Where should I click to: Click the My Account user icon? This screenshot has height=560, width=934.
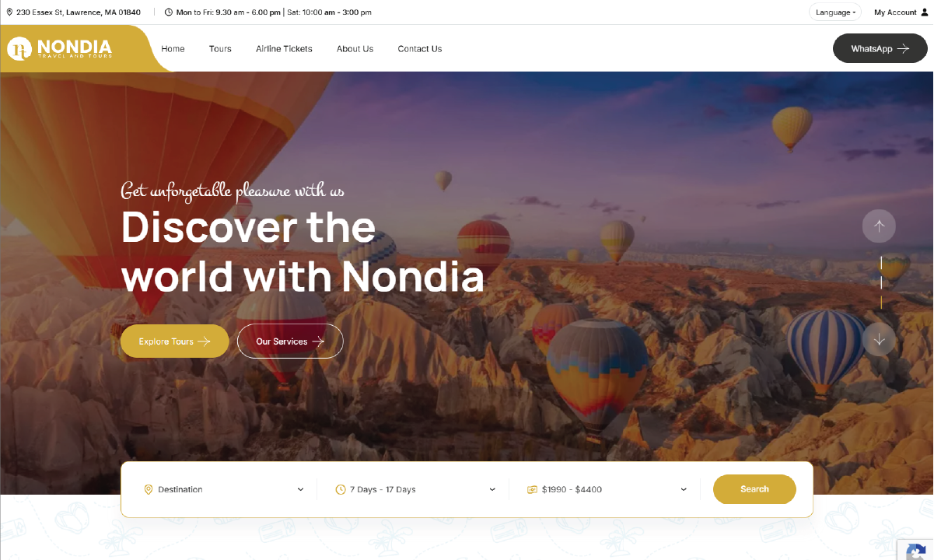925,12
